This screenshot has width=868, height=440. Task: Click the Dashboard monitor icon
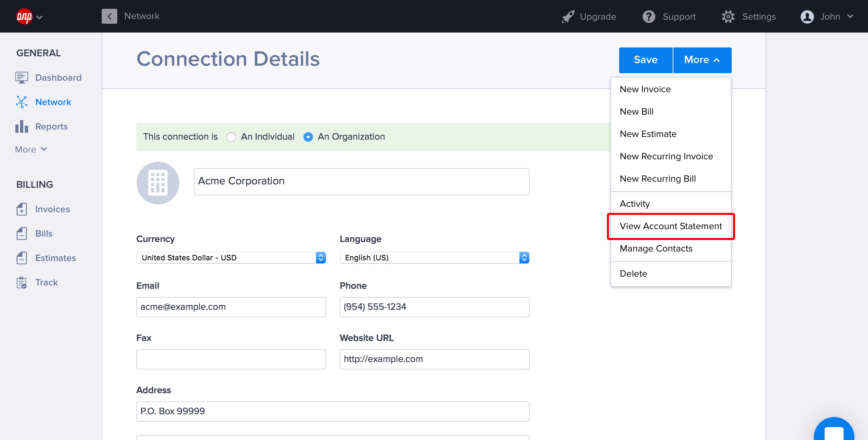(21, 78)
